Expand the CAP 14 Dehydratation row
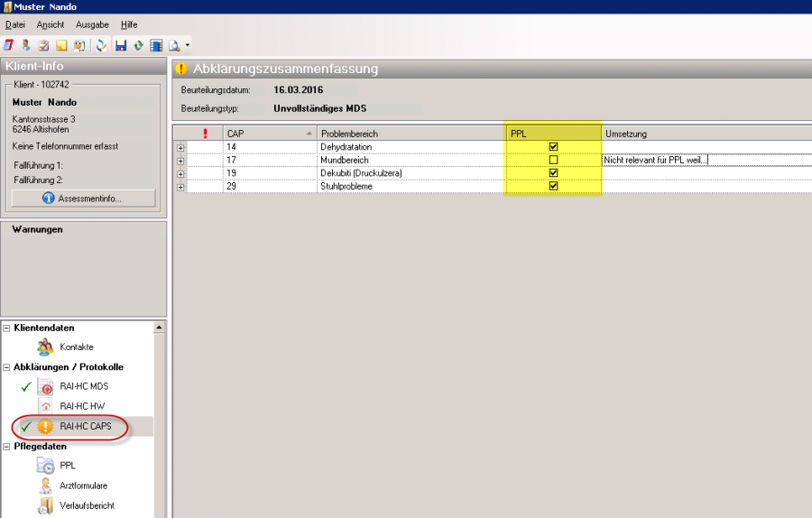The image size is (812, 518). [181, 147]
